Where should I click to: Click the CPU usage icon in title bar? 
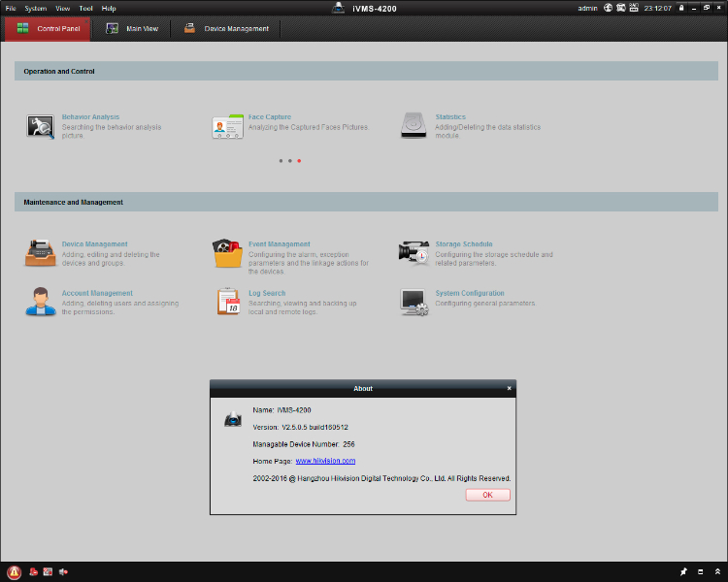coord(621,8)
